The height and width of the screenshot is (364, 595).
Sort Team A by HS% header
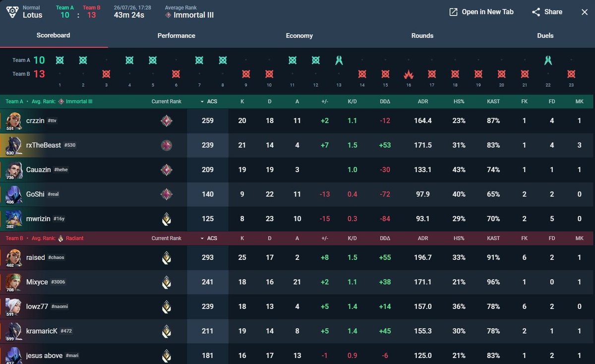coord(459,101)
